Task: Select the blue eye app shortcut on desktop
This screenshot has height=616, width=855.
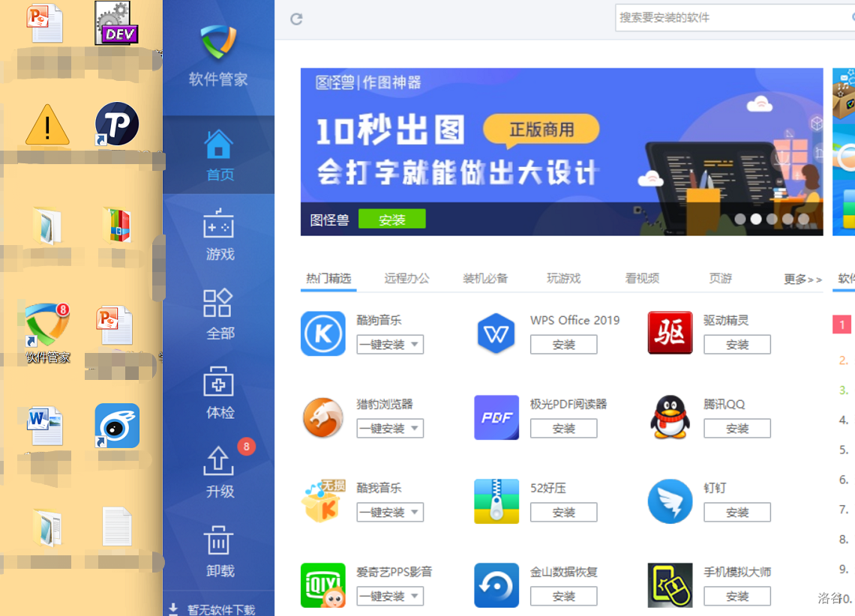Action: coord(117,426)
